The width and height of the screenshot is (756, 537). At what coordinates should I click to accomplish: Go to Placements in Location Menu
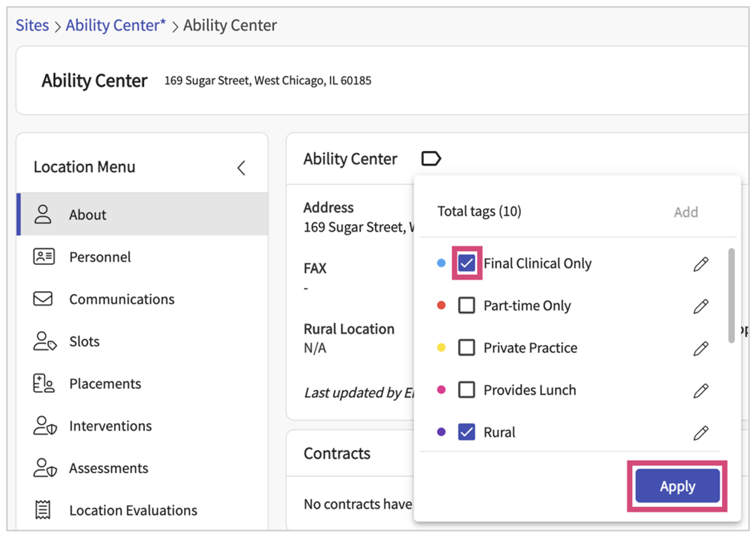(105, 384)
